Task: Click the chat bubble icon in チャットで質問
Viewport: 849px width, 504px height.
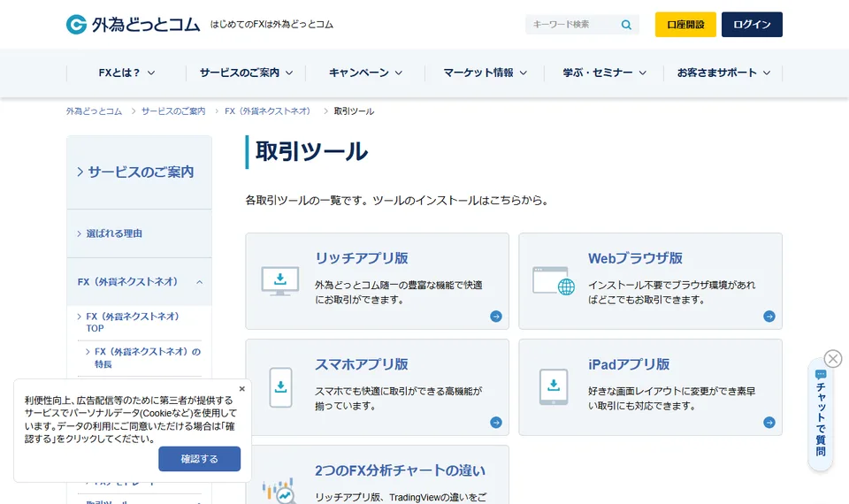Action: (x=821, y=374)
